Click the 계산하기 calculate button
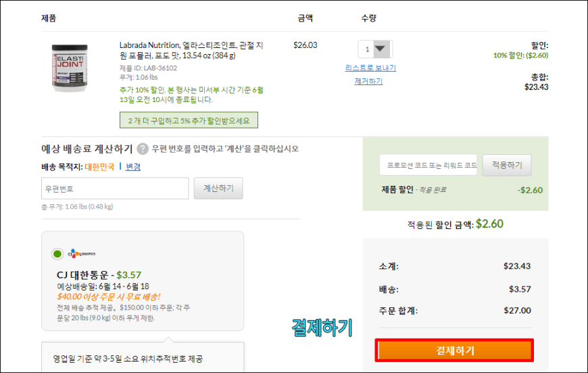The width and height of the screenshot is (588, 373). pyautogui.click(x=218, y=188)
